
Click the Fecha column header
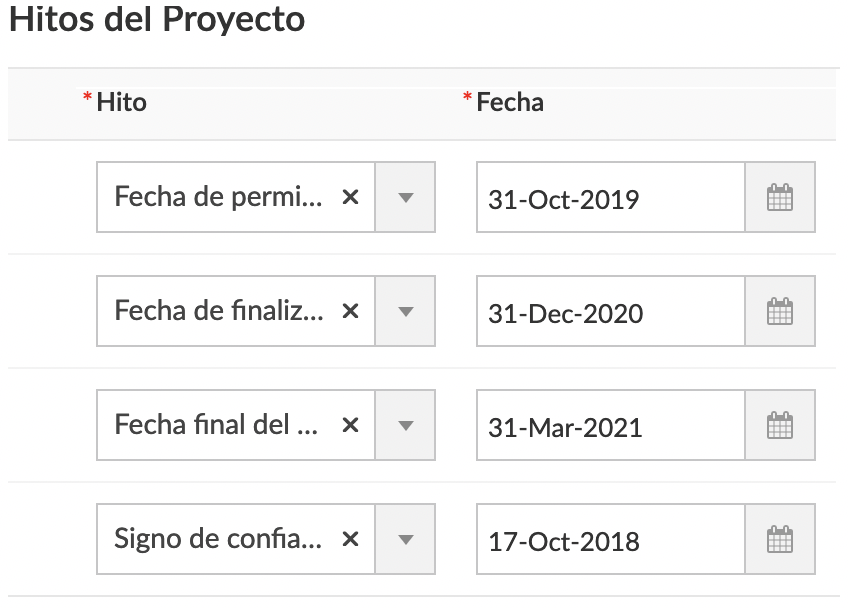click(509, 102)
